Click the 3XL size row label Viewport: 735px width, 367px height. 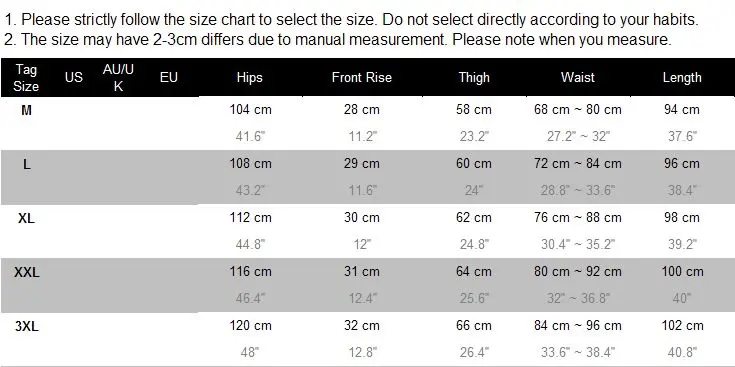(27, 326)
